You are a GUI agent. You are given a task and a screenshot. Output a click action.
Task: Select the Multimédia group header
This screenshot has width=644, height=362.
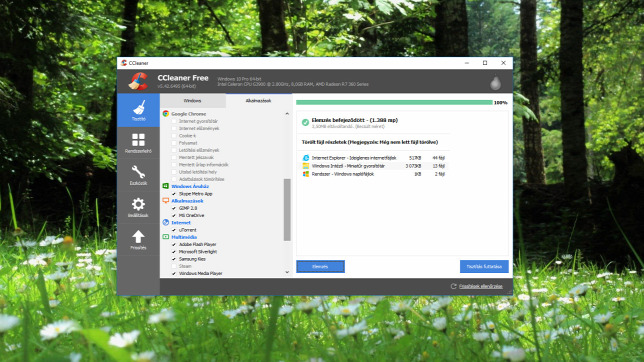pyautogui.click(x=184, y=237)
